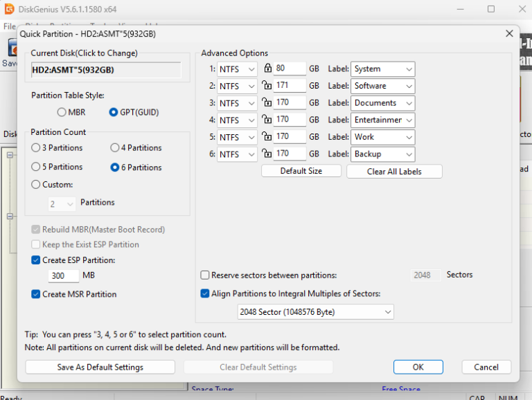Click the ESP partition size field showing 300

tap(64, 275)
